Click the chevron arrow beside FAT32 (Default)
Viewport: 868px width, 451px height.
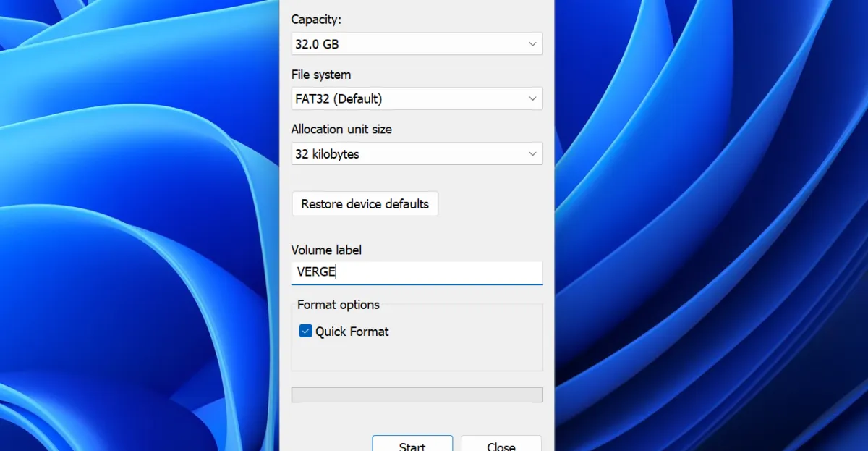[532, 98]
